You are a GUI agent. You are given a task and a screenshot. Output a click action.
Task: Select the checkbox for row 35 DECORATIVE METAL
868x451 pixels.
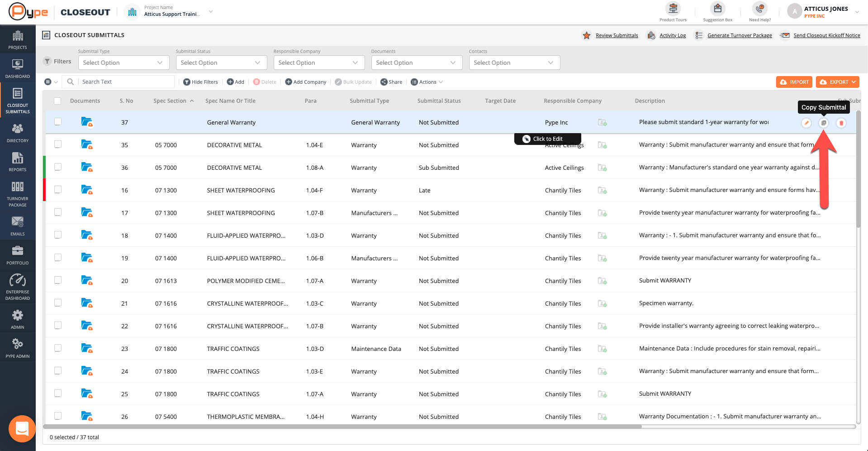(58, 144)
